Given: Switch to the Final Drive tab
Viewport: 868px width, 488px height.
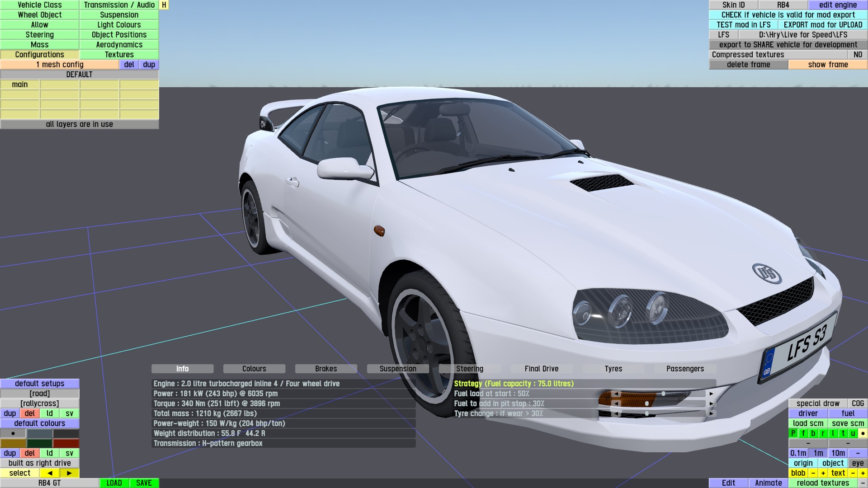Looking at the screenshot, I should tap(541, 369).
